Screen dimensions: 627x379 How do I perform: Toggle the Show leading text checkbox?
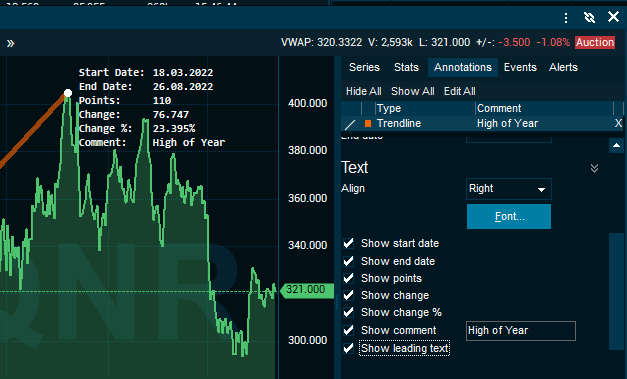(348, 348)
